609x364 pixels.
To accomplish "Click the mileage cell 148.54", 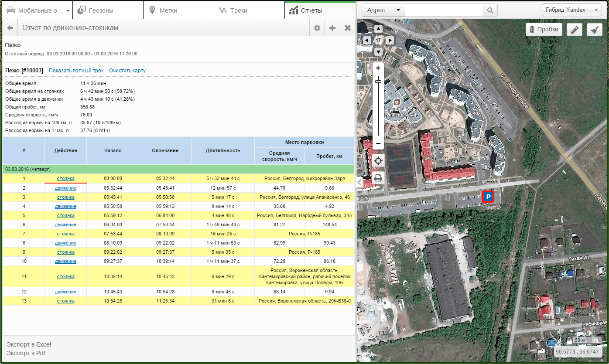I will point(329,225).
